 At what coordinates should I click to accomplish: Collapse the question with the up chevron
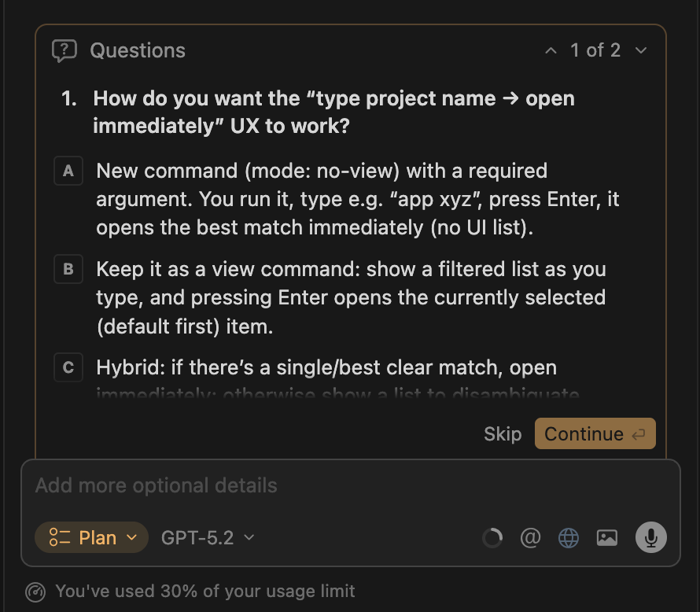point(551,50)
